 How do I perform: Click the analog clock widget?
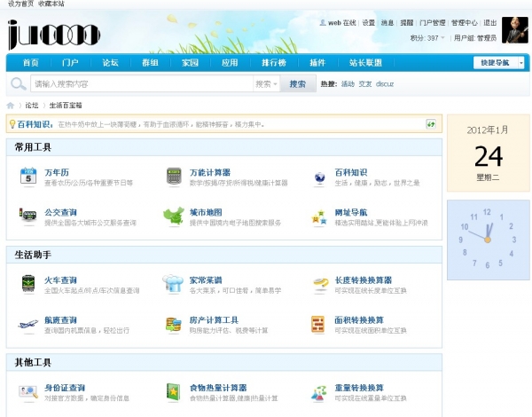coord(489,240)
